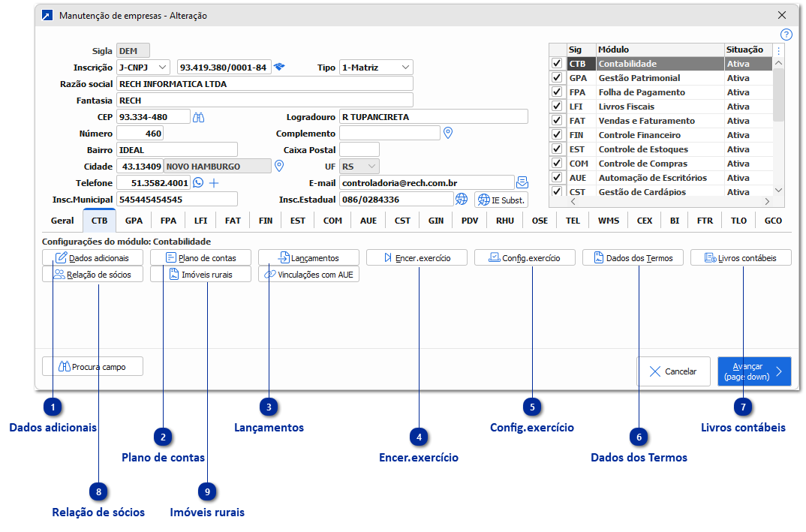Click Avançar (page down) button
Viewport: 806px width, 532px height.
754,371
